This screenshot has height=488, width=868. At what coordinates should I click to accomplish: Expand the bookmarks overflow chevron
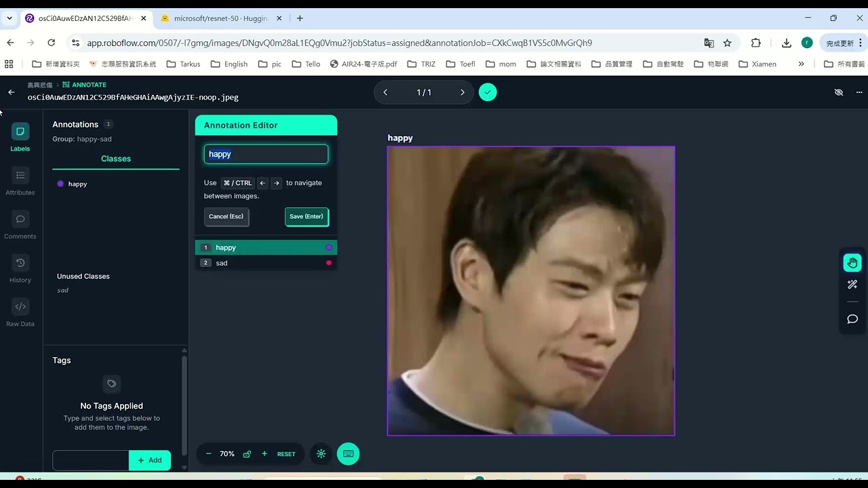(x=801, y=64)
